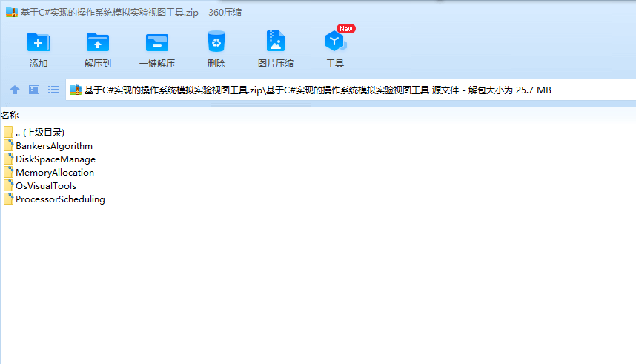Go up one directory with the arrow icon

pyautogui.click(x=15, y=90)
